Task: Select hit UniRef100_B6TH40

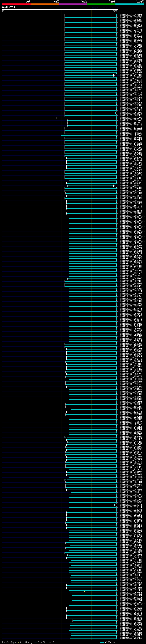Action: (x=131, y=123)
